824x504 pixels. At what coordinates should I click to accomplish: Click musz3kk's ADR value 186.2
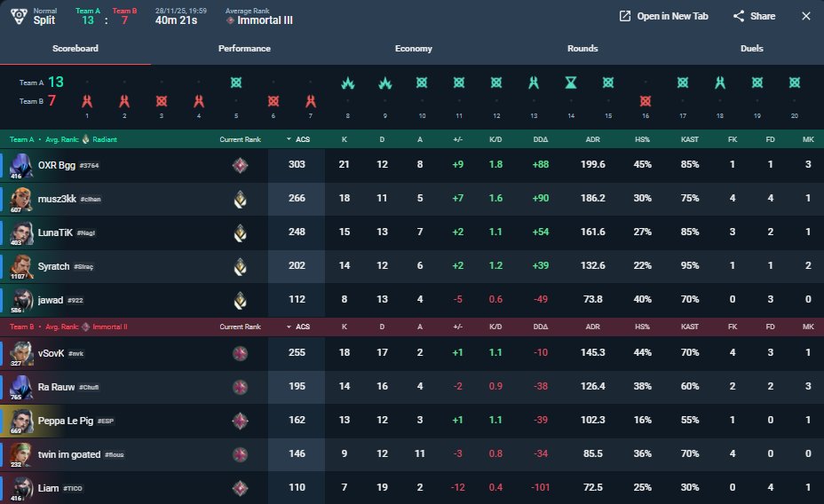593,198
